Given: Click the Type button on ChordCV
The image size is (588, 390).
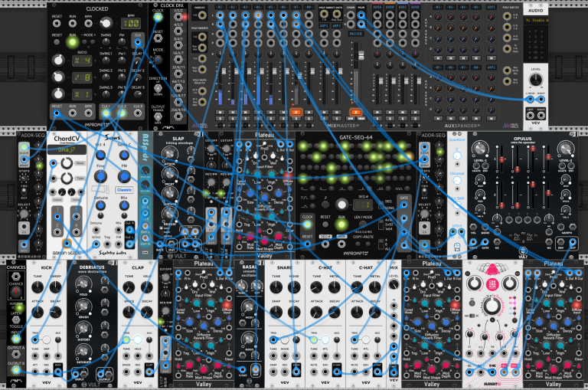Looking at the screenshot, I should click(x=80, y=179).
